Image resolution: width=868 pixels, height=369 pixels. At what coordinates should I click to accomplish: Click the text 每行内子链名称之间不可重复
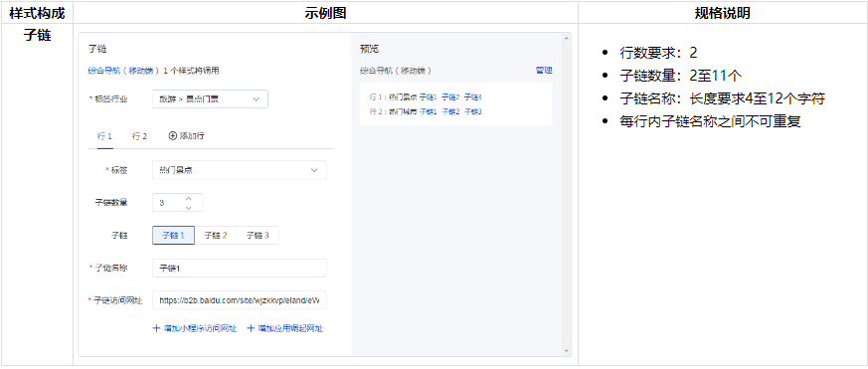(710, 122)
